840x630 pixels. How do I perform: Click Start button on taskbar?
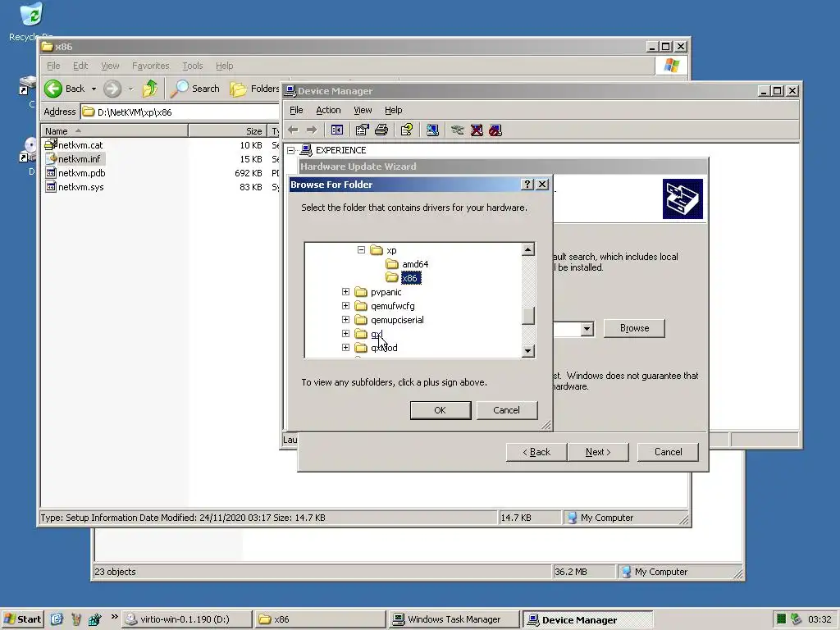(x=22, y=619)
